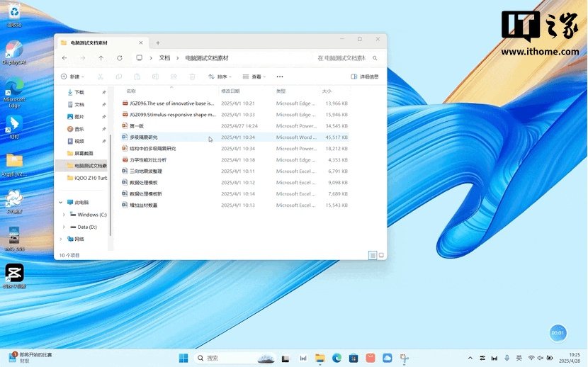The width and height of the screenshot is (588, 367).
Task: Click in the Explorer search field
Action: click(347, 58)
